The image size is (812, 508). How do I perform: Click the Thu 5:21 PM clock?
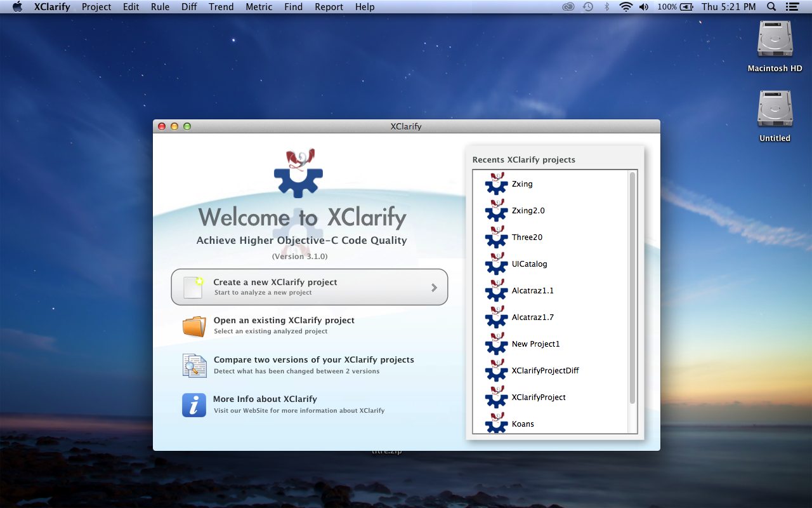tap(729, 7)
